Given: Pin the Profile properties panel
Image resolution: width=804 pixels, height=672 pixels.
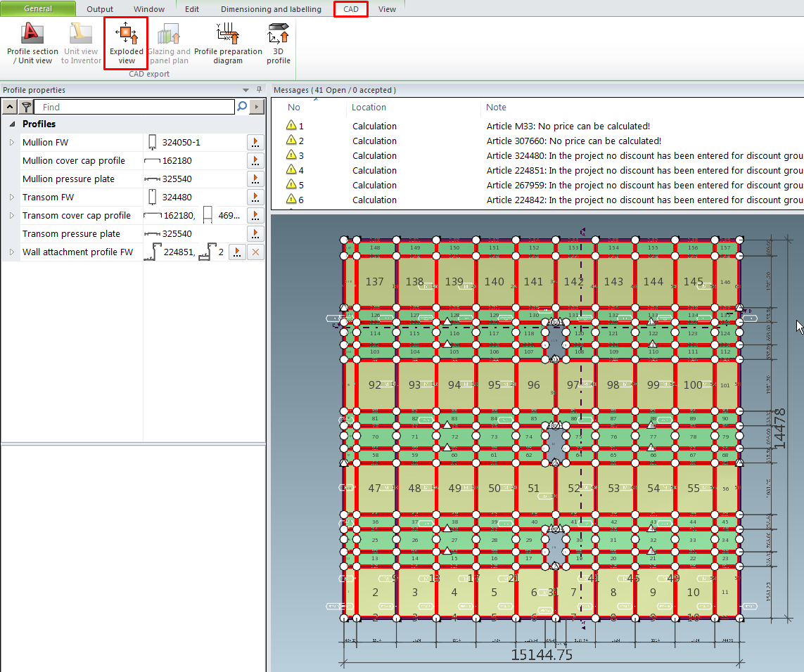Looking at the screenshot, I should point(259,90).
